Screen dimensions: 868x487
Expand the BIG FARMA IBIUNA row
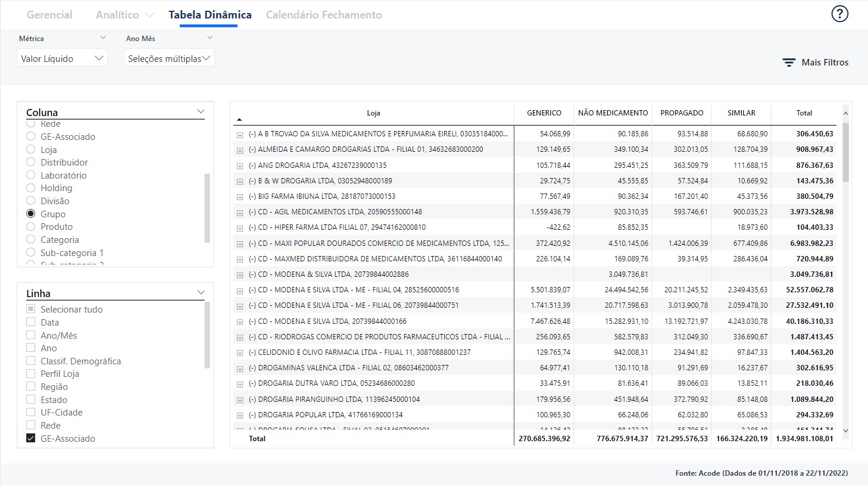[240, 197]
